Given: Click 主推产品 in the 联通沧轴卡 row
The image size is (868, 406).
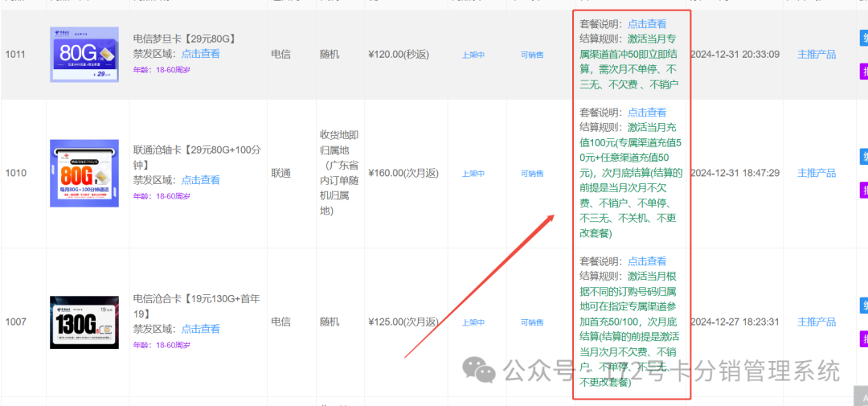Looking at the screenshot, I should [x=816, y=173].
